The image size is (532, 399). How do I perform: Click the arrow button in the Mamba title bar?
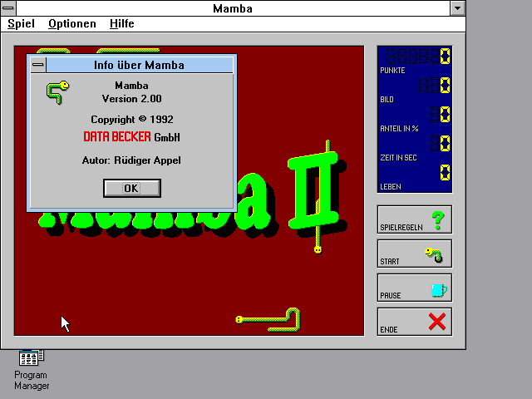(457, 8)
